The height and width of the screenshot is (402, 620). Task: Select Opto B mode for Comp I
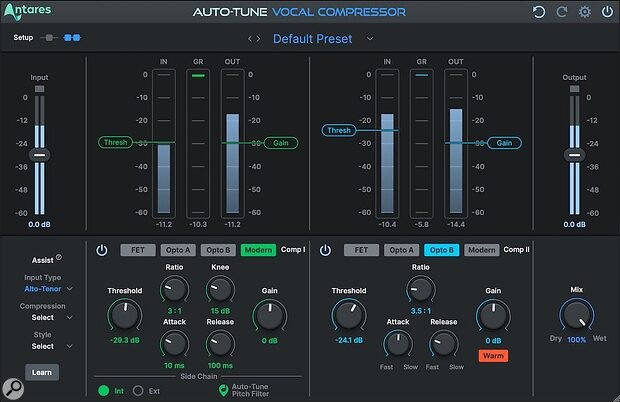point(218,250)
